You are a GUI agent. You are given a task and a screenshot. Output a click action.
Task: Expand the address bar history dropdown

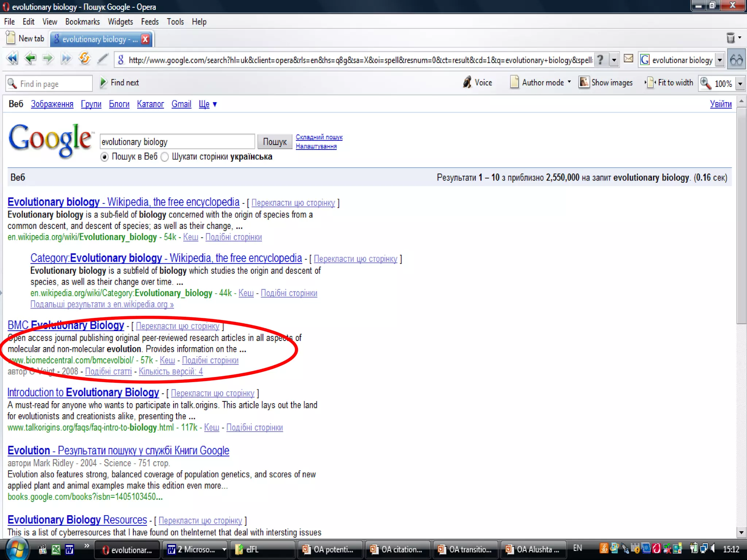[614, 60]
